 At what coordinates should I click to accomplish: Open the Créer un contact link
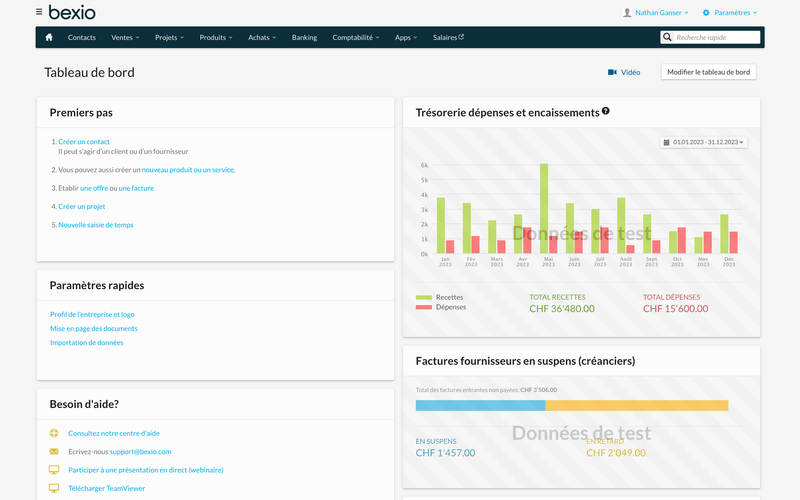pyautogui.click(x=84, y=142)
